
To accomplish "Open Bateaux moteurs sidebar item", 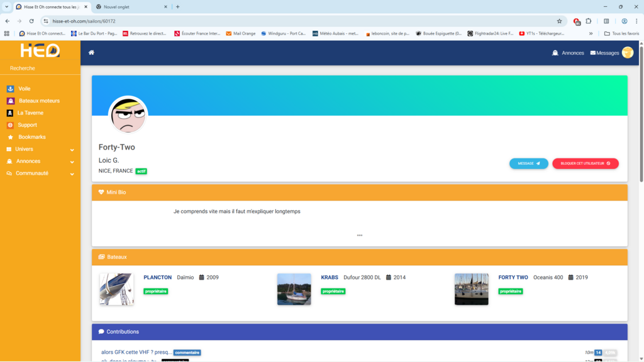I will tap(38, 101).
